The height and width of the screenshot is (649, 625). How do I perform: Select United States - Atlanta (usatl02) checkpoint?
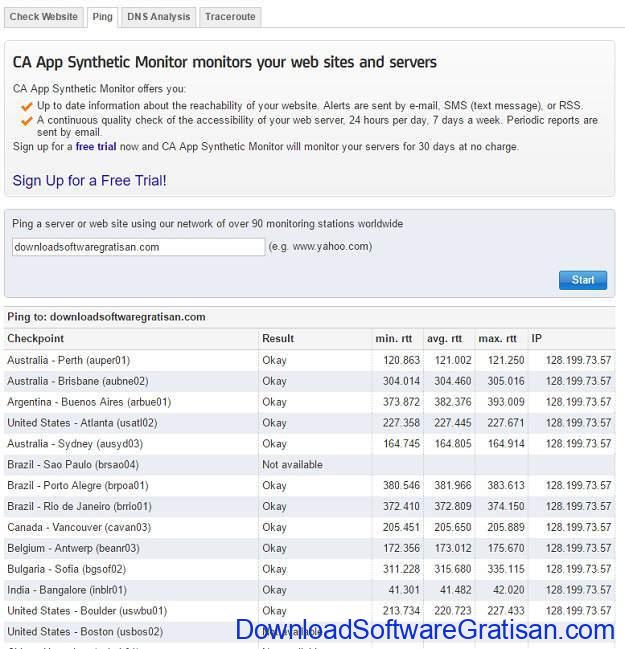[82, 423]
